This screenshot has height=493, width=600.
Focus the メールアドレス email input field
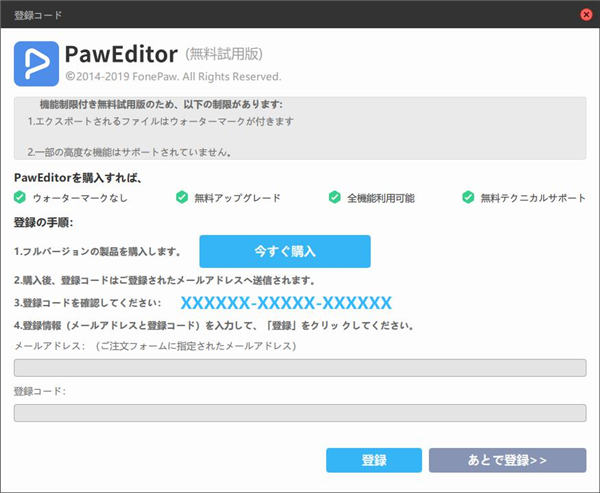click(x=300, y=368)
